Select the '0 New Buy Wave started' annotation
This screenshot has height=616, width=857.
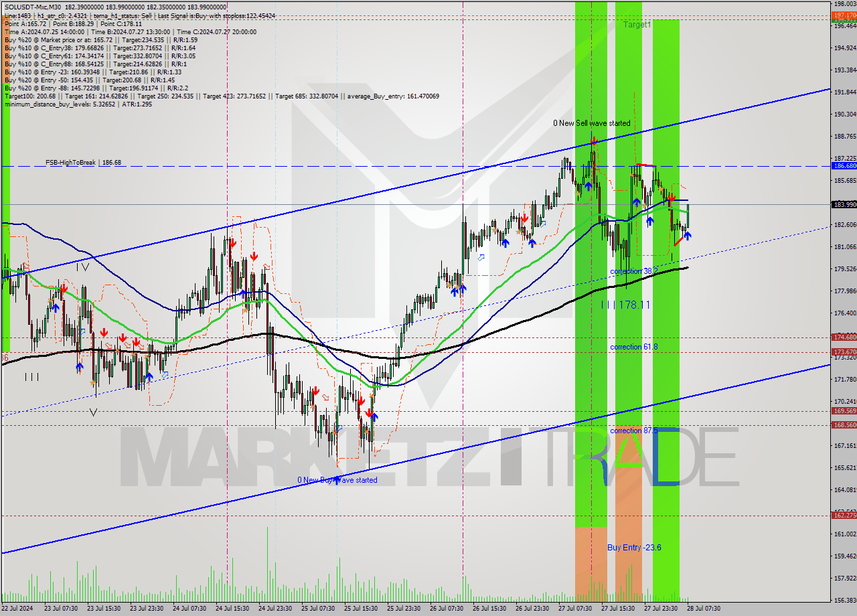click(337, 480)
